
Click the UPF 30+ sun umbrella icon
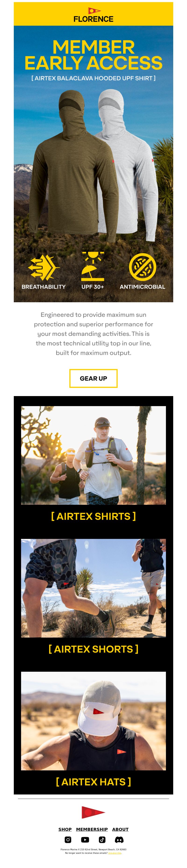pos(93,266)
